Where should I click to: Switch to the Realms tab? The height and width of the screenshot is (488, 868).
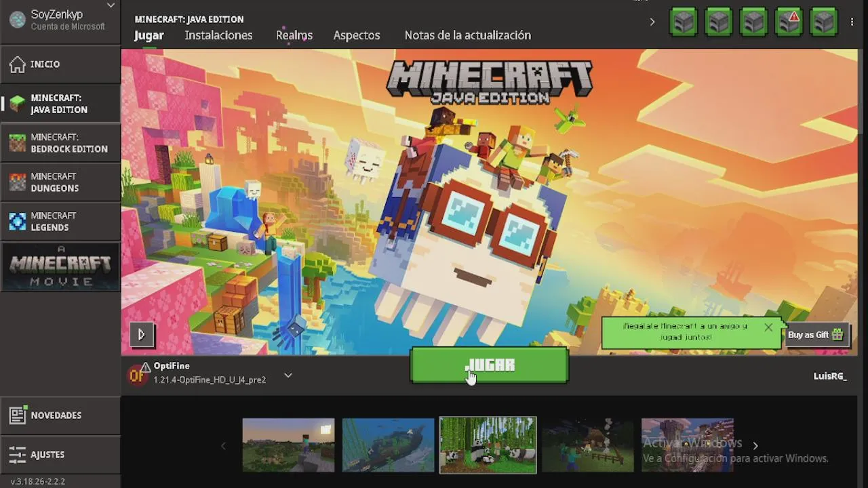pyautogui.click(x=294, y=35)
